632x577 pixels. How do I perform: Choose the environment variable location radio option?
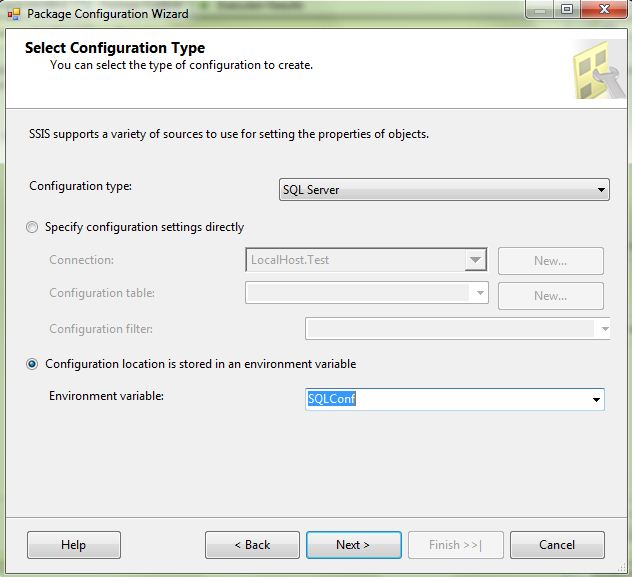pyautogui.click(x=33, y=365)
